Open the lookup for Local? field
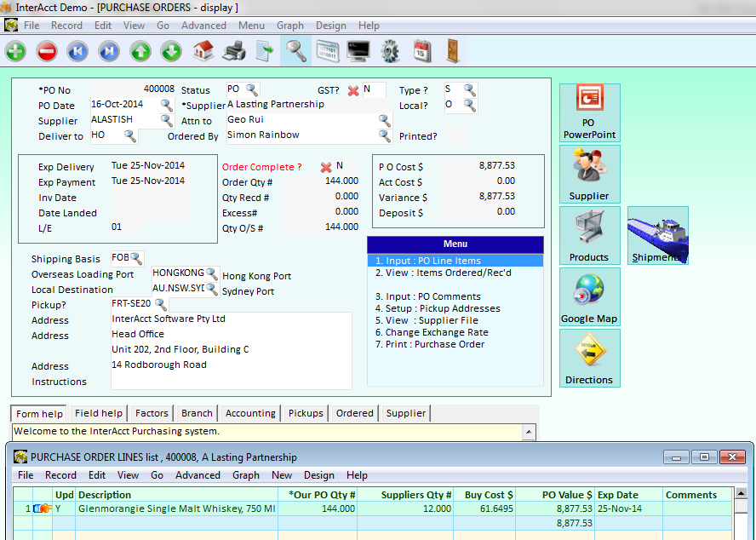 [470, 106]
